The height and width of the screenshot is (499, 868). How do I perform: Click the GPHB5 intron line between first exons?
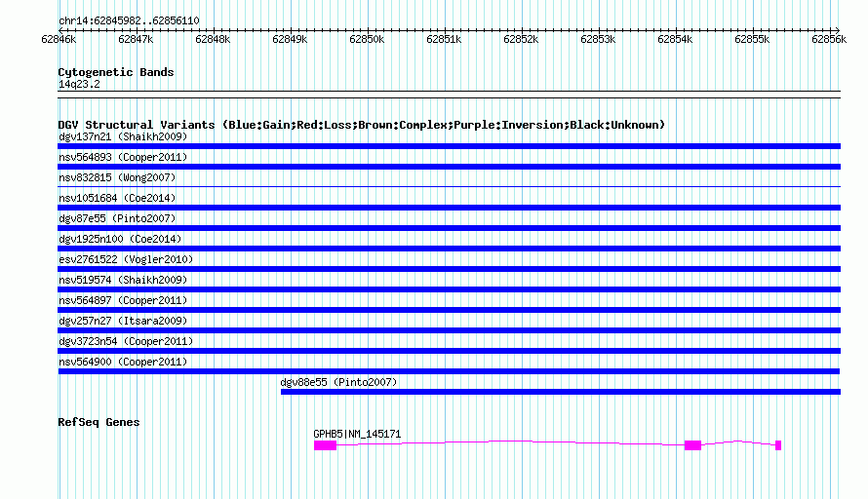(510, 442)
